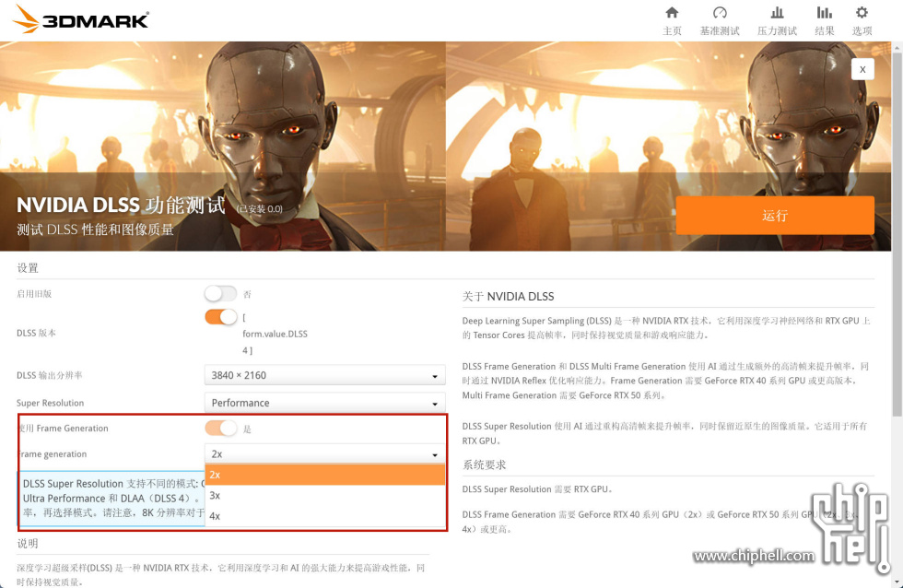Click the NVIDIA DLSS 功能测试 title

point(121,205)
